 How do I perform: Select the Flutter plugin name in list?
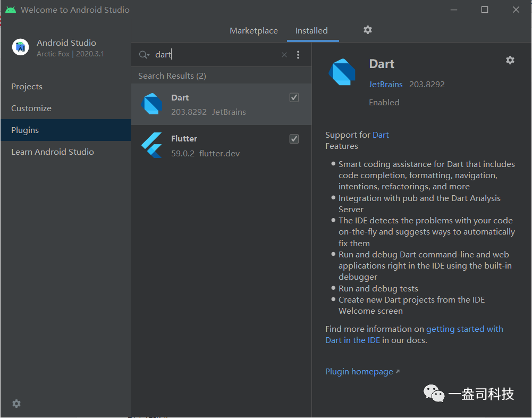pyautogui.click(x=184, y=139)
